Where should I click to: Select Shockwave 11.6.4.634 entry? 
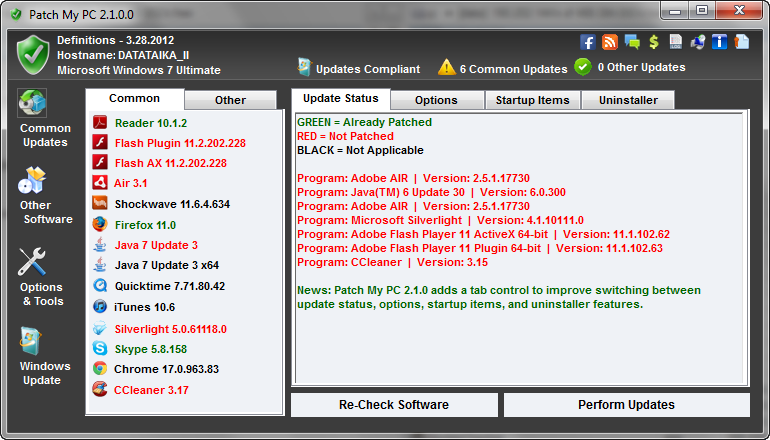pyautogui.click(x=172, y=204)
